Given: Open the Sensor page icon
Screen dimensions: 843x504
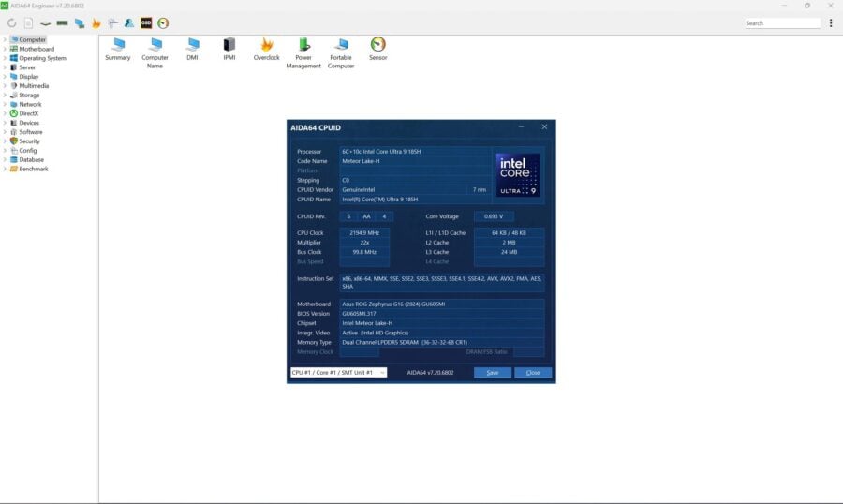Looking at the screenshot, I should [378, 49].
